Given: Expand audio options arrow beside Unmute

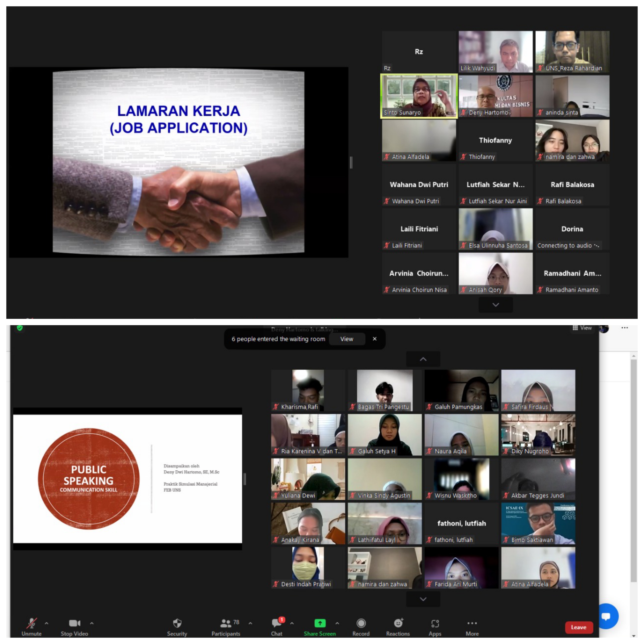Looking at the screenshot, I should coord(47,623).
